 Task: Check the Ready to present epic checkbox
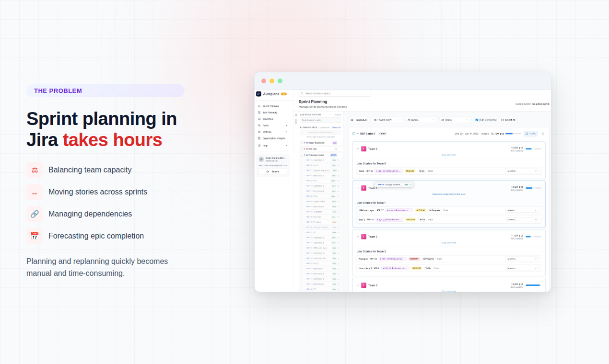coord(302,143)
